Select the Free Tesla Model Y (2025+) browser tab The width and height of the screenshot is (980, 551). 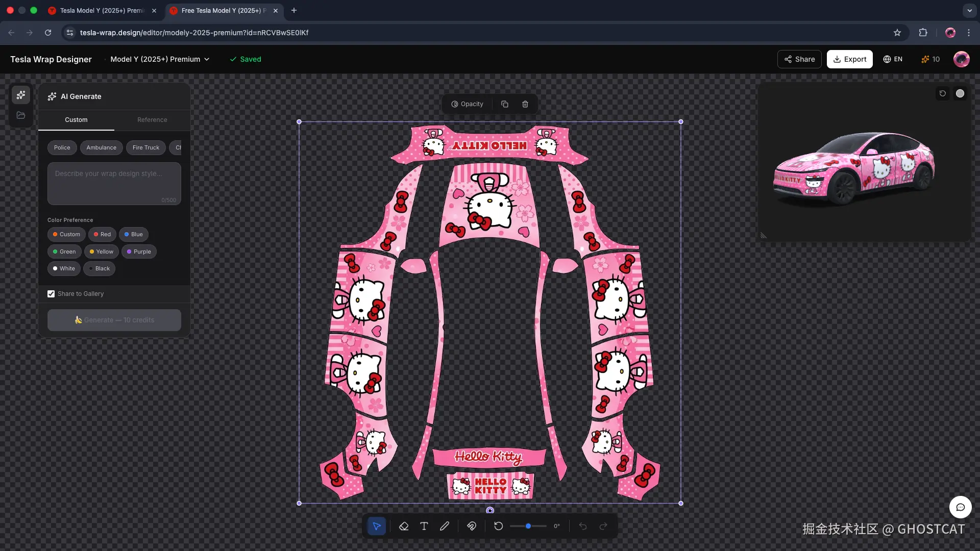[x=224, y=10]
